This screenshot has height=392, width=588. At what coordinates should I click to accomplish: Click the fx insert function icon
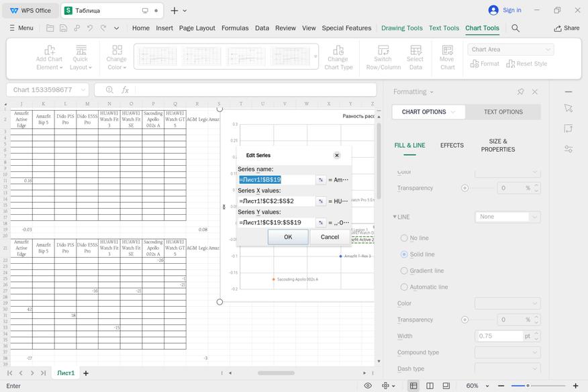tap(125, 90)
